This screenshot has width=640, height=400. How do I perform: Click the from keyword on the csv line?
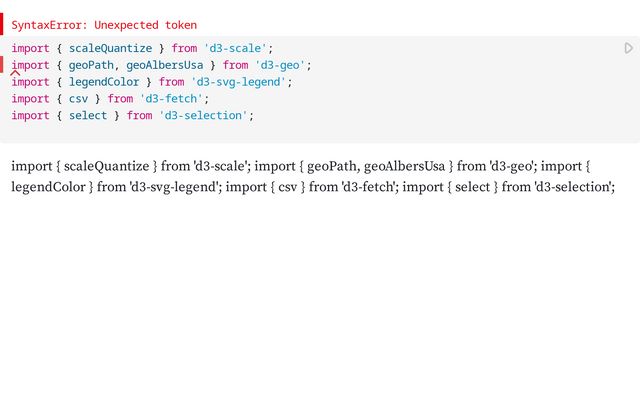(x=120, y=99)
